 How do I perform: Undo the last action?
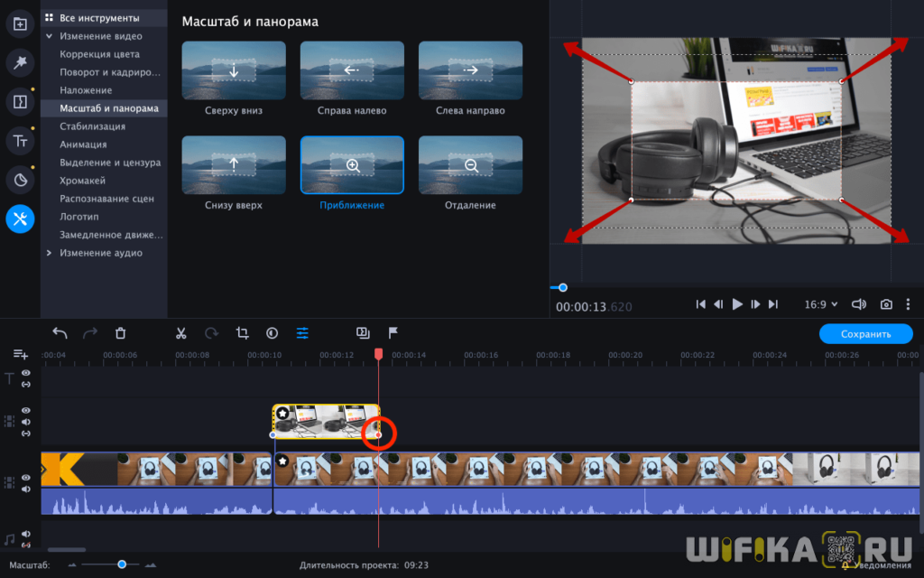pos(60,333)
